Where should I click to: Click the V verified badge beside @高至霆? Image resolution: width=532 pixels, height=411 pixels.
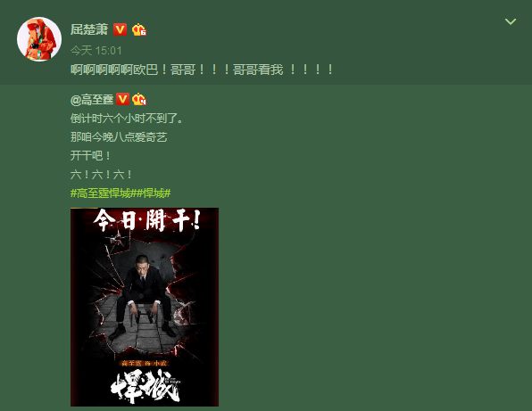click(122, 99)
